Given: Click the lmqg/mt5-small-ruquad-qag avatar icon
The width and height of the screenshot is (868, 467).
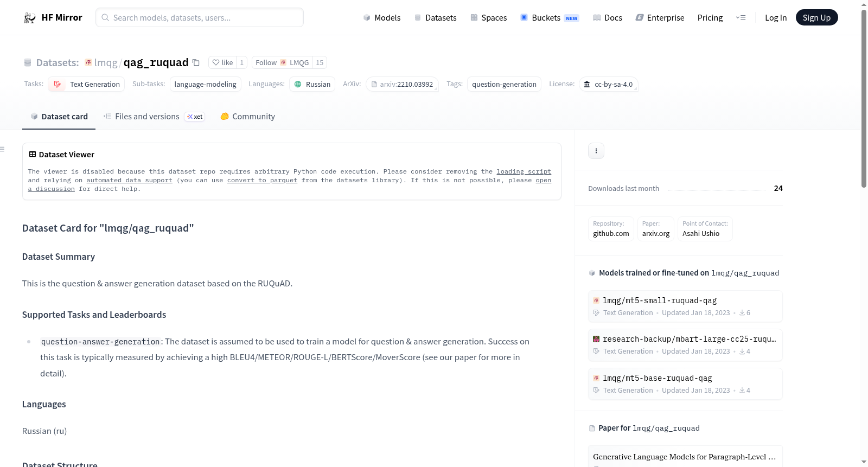Looking at the screenshot, I should click(x=596, y=300).
